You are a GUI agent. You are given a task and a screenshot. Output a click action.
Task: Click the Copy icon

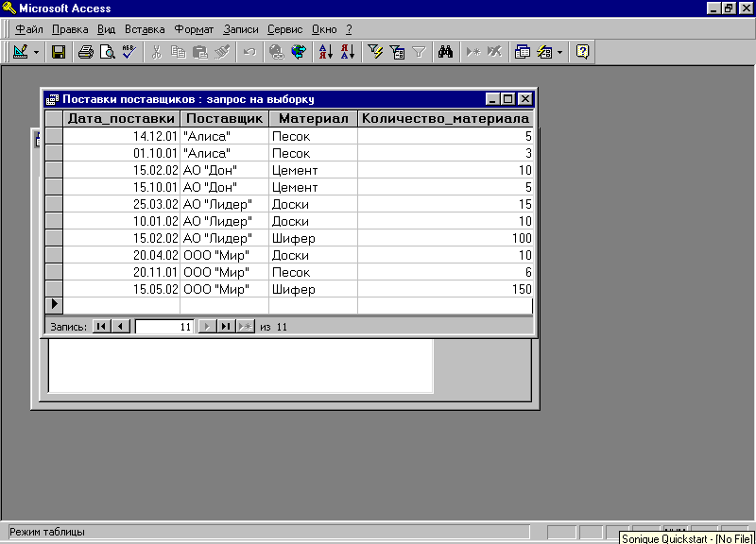(x=178, y=52)
